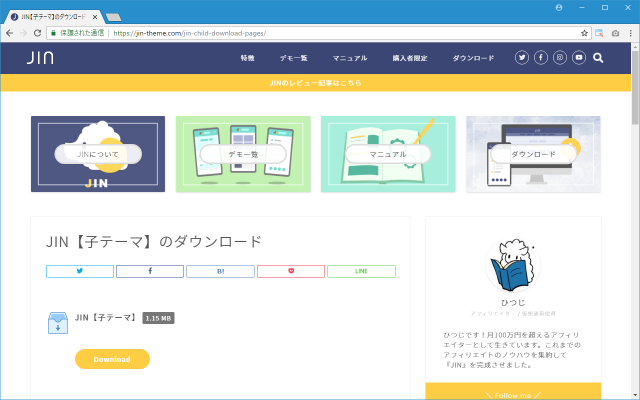The width and height of the screenshot is (640, 400).
Task: Click the JIN child theme file icon
Action: 58,322
